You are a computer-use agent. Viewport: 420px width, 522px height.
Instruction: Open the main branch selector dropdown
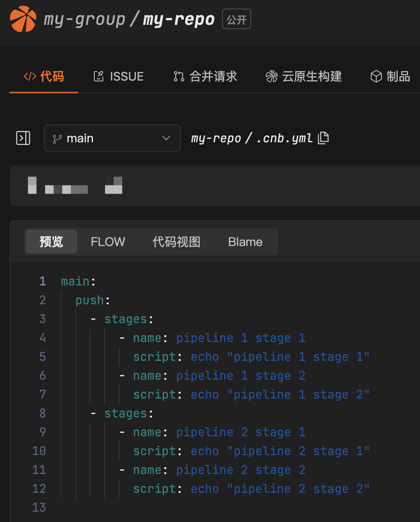(112, 138)
